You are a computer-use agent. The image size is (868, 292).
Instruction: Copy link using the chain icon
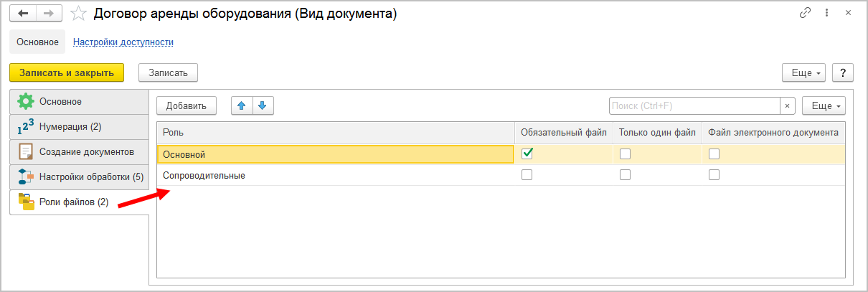pyautogui.click(x=805, y=14)
